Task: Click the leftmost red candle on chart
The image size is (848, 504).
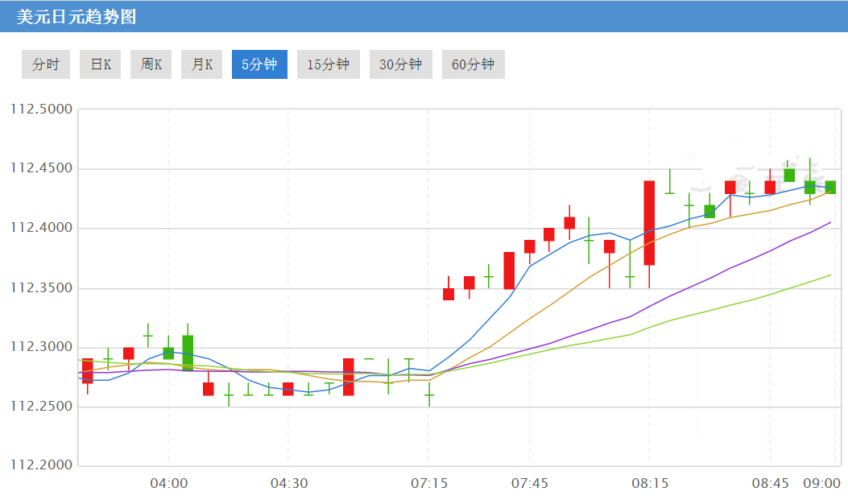Action: [88, 370]
